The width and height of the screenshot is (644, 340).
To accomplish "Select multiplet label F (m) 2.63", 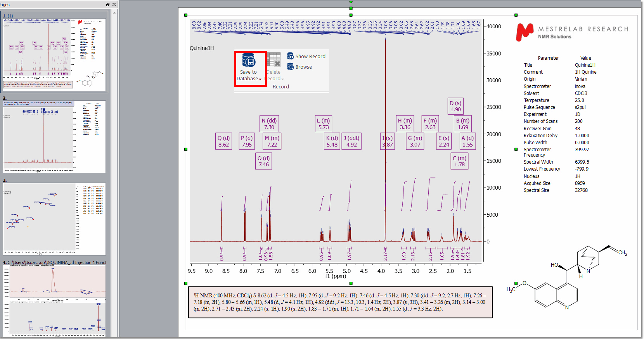I will [x=430, y=124].
